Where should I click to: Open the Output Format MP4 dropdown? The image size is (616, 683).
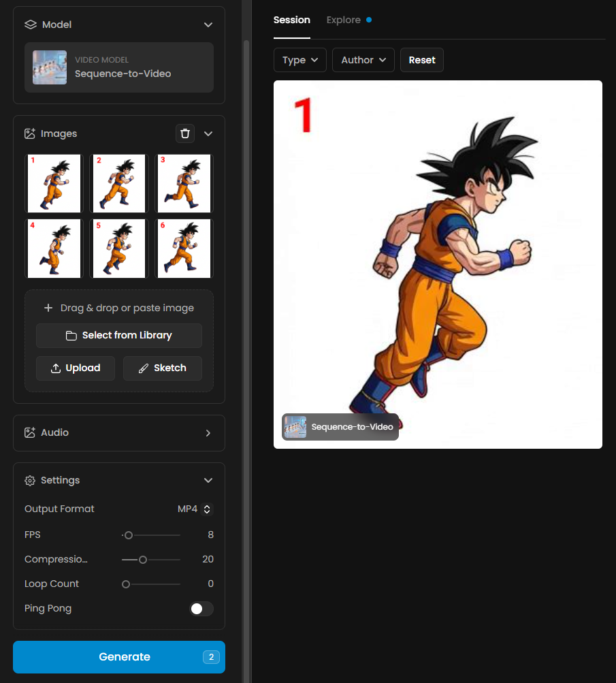point(196,509)
